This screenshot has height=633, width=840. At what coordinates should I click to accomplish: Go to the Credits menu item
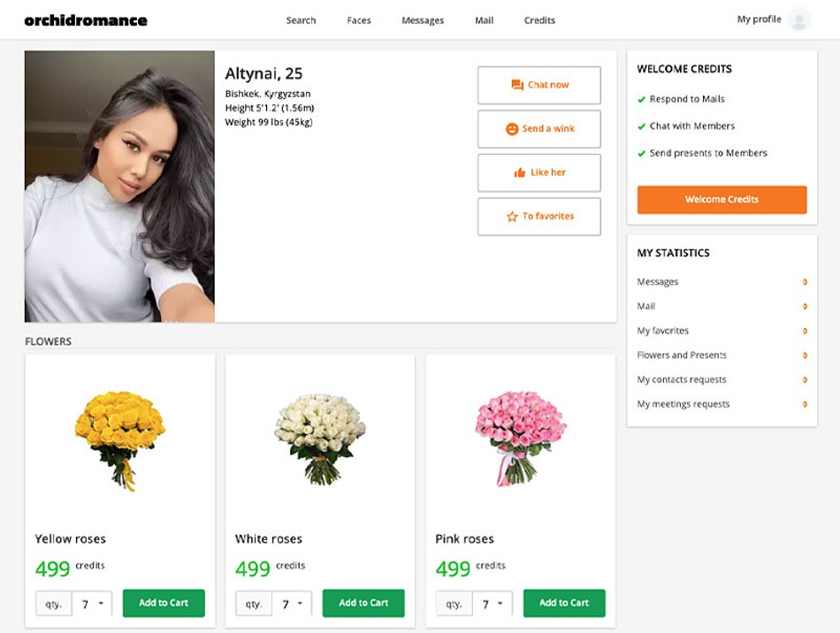pos(539,20)
